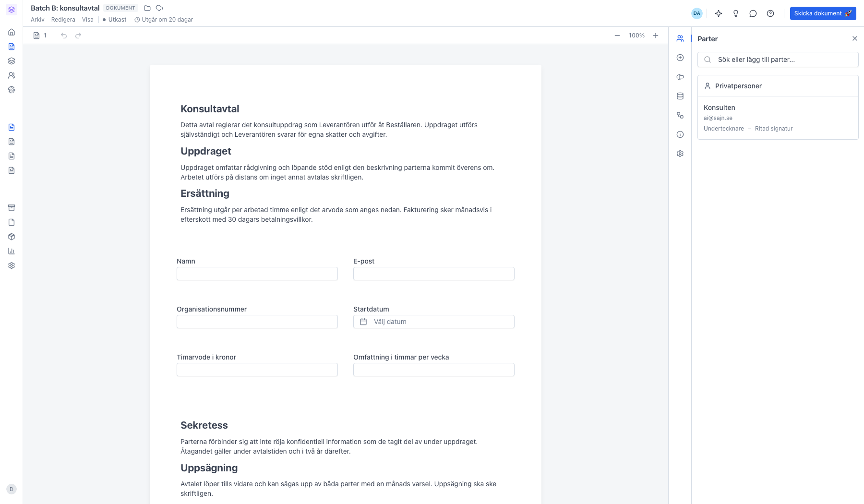Click the page count 1 indicator
Image resolution: width=864 pixels, height=504 pixels.
pyautogui.click(x=40, y=36)
